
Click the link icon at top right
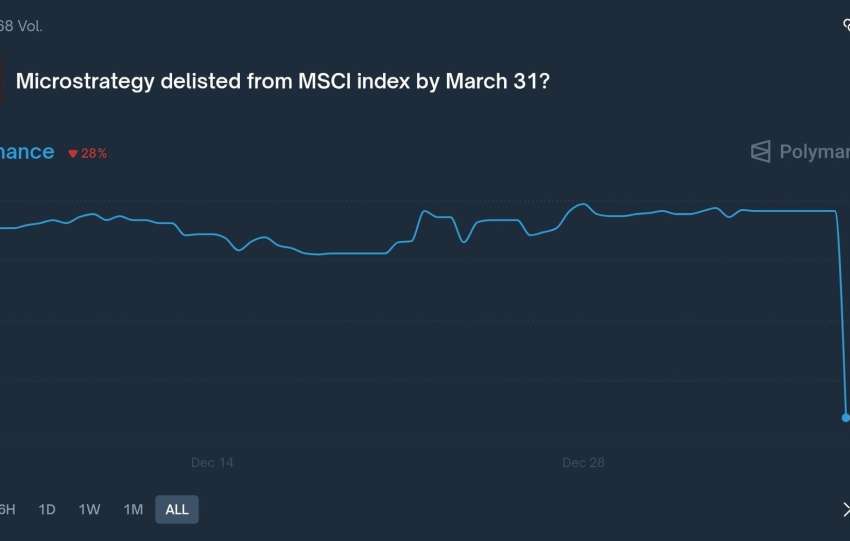click(845, 26)
